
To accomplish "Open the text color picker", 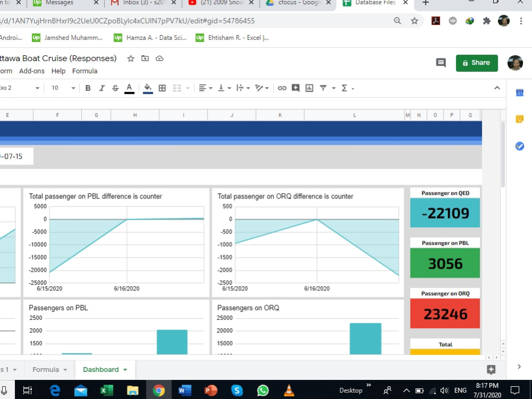I will [129, 88].
